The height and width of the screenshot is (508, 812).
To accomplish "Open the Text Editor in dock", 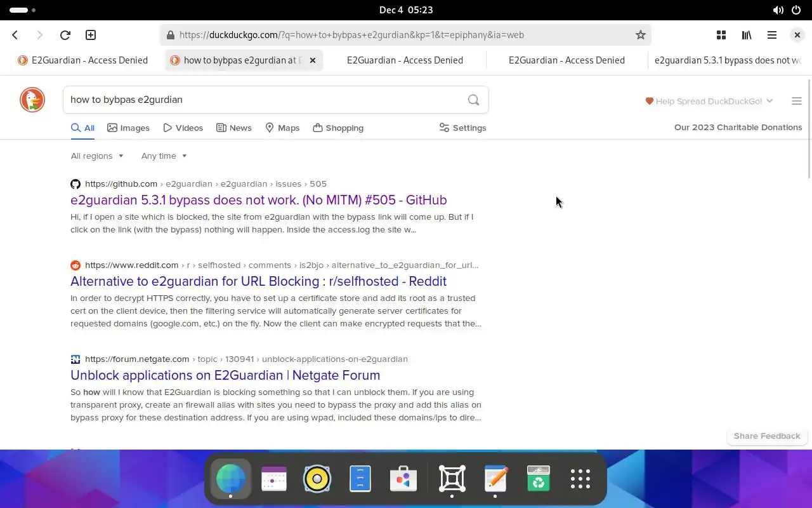I will click(x=495, y=479).
